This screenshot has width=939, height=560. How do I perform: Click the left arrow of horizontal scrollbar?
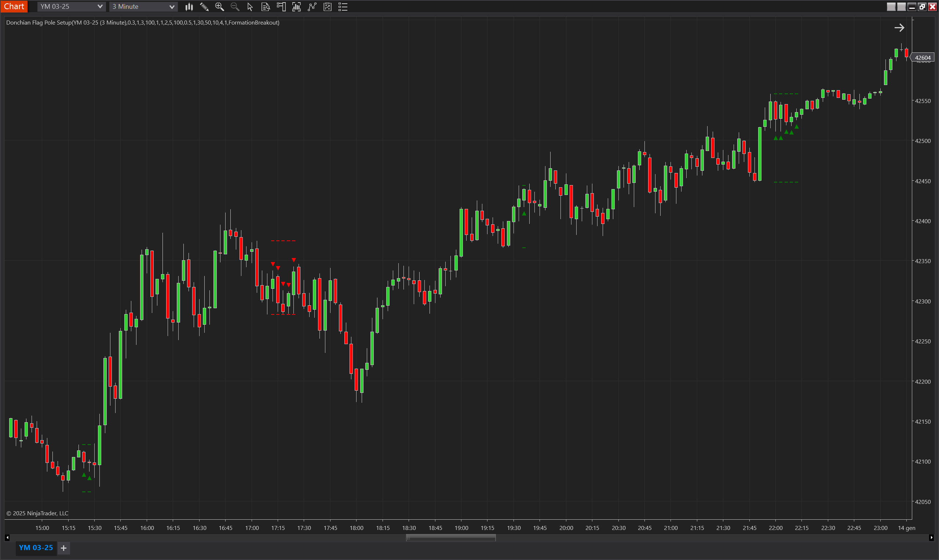pos(7,537)
